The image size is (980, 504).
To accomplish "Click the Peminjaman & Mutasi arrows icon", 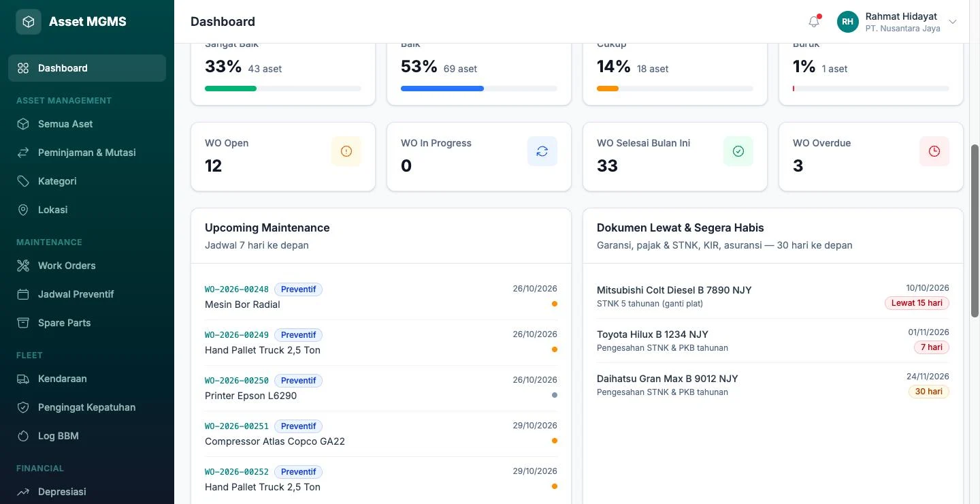I will tap(23, 153).
